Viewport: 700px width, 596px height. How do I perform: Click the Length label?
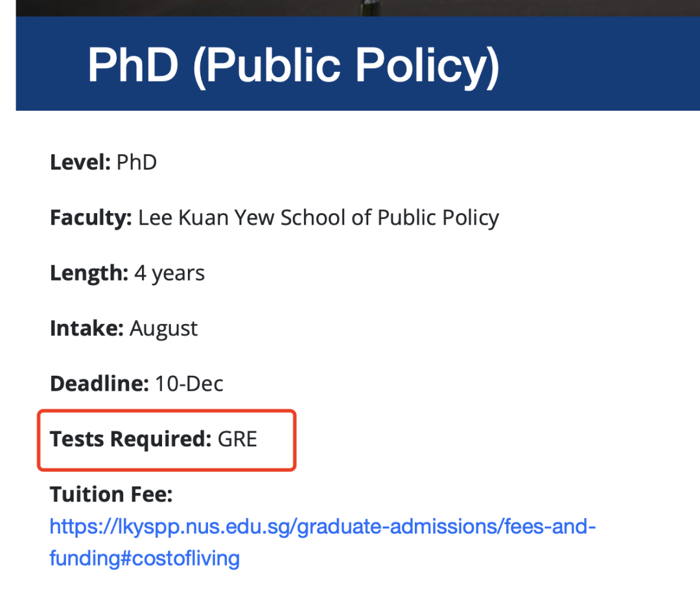tap(89, 273)
